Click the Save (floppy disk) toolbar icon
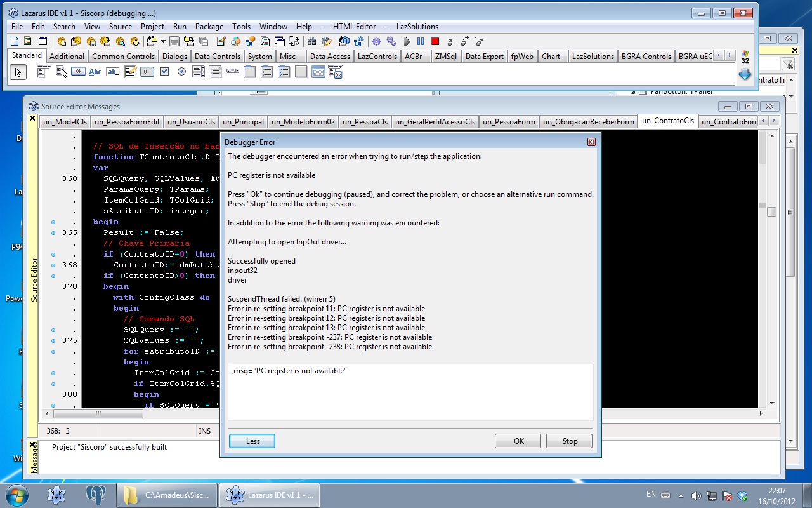The height and width of the screenshot is (508, 812). pos(174,41)
